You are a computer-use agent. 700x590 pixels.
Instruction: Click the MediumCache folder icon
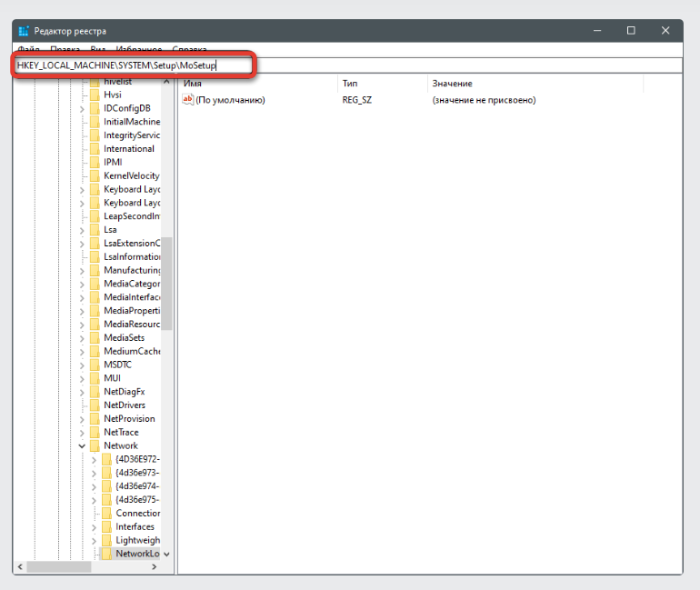click(x=95, y=351)
